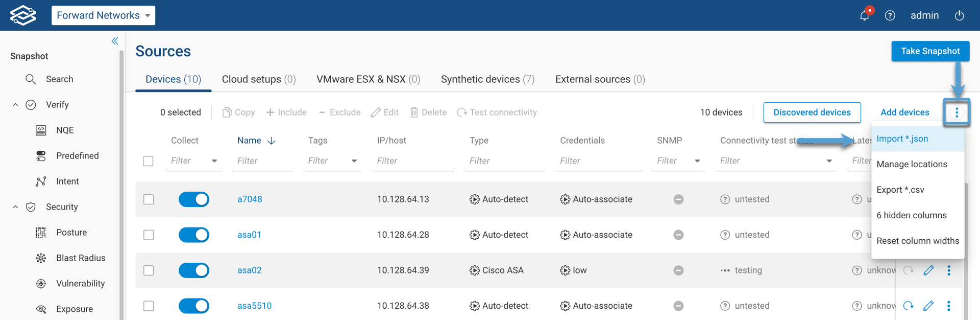
Task: Collapse the Security section chevron
Action: 15,207
